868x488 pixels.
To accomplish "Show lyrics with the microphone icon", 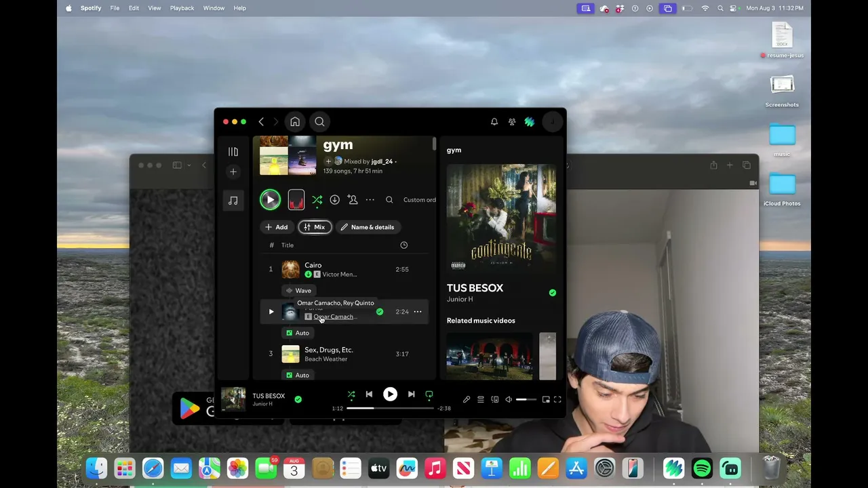I will [x=467, y=400].
